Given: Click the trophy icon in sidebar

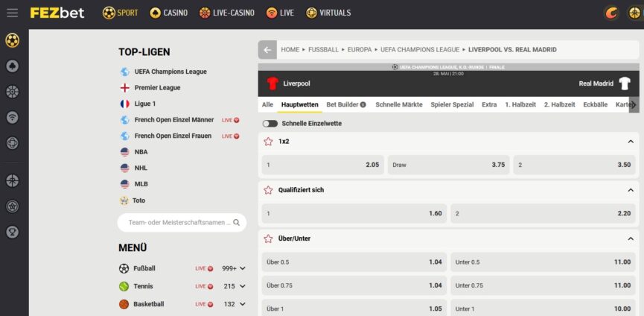Looking at the screenshot, I should pos(13,233).
